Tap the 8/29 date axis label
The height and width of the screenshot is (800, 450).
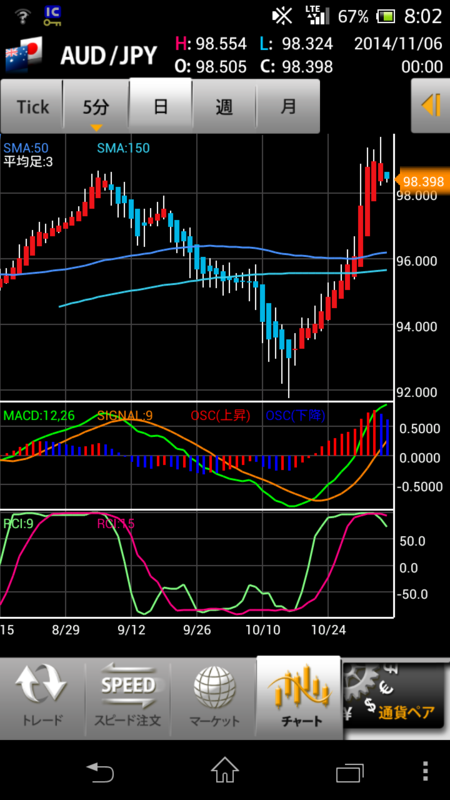[66, 630]
